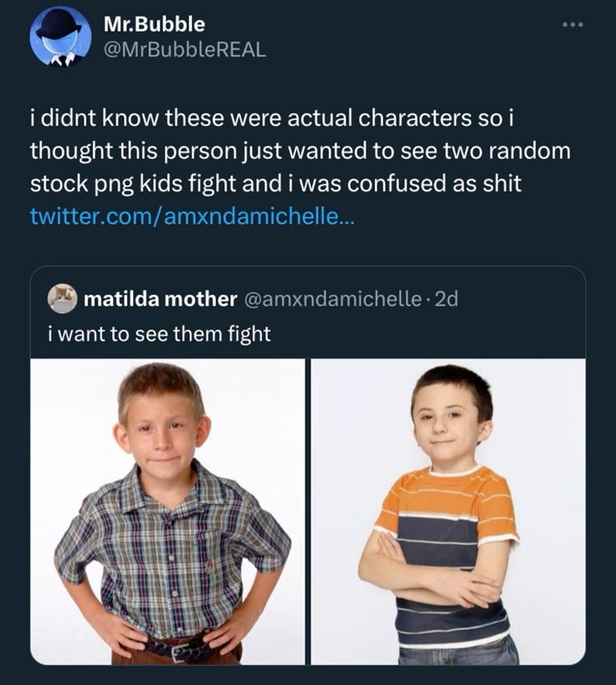Click the matilda mother avatar icon
The width and height of the screenshot is (616, 685).
coord(63,298)
